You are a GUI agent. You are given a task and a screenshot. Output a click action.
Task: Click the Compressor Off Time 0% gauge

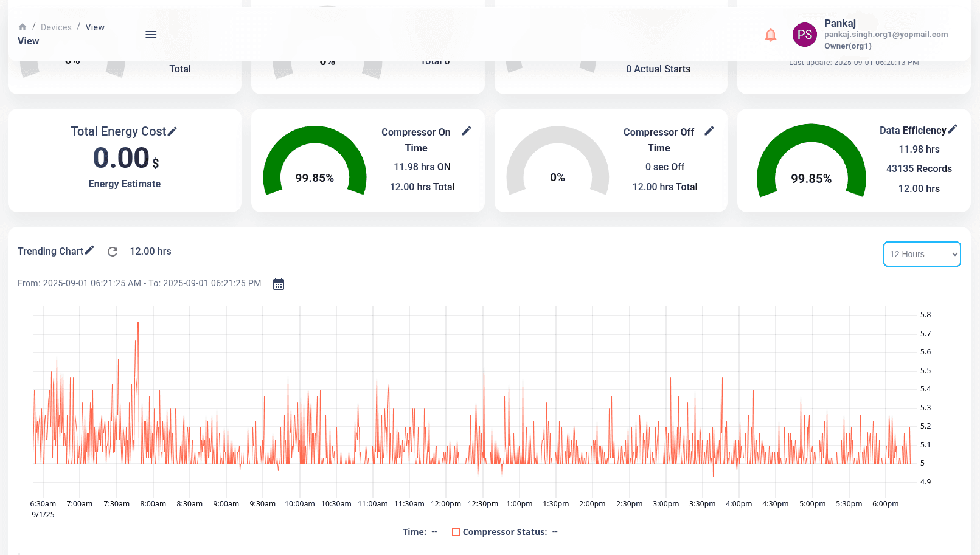tap(557, 161)
